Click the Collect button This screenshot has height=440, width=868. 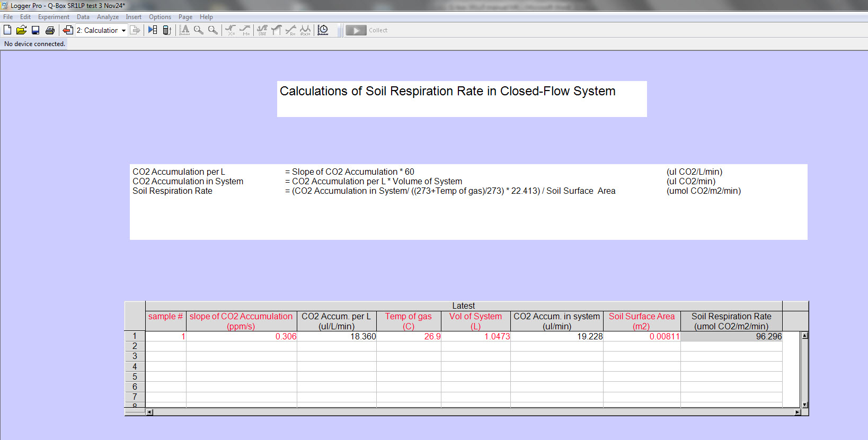367,30
